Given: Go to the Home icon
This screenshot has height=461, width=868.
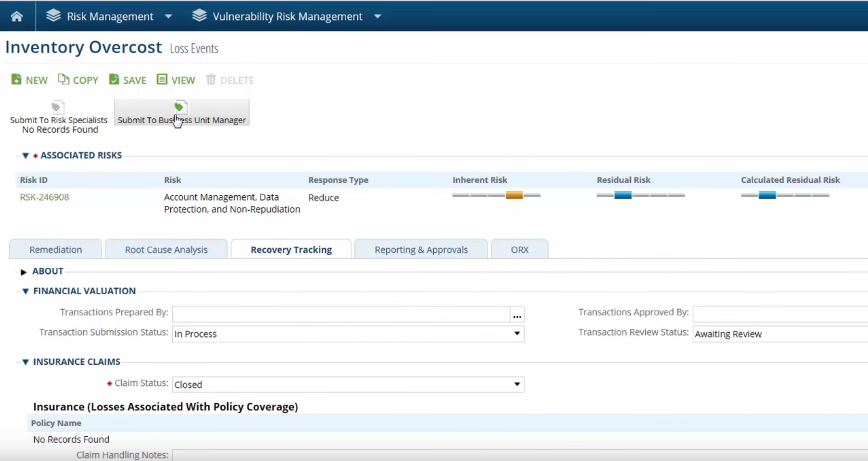Looking at the screenshot, I should [x=17, y=16].
